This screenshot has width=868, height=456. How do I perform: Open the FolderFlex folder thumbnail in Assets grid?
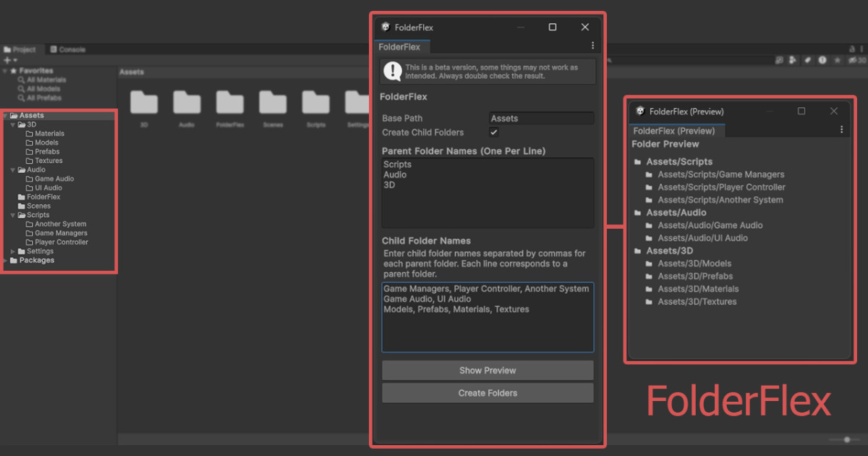(x=230, y=103)
